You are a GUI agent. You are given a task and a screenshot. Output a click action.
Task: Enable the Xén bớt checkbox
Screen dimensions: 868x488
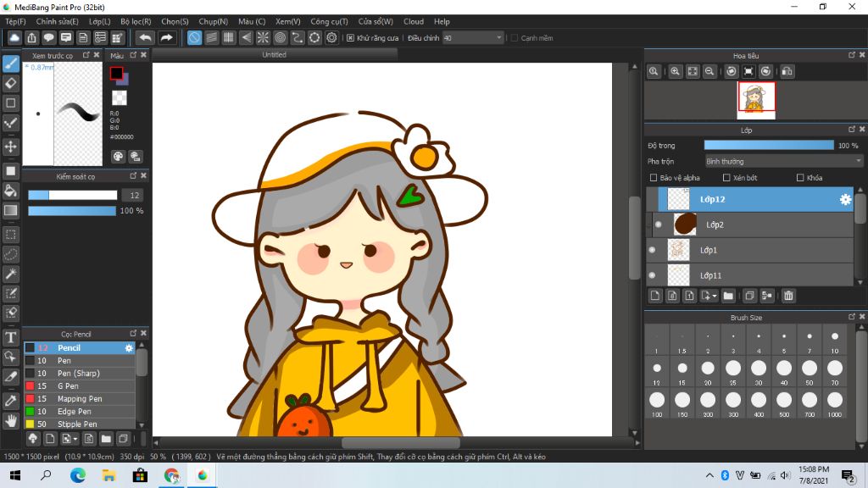pos(726,178)
